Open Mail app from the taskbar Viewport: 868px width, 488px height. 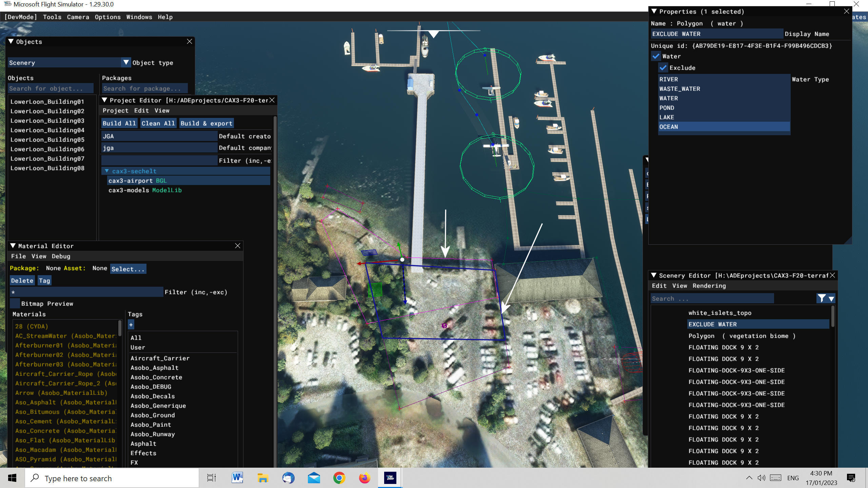[314, 478]
